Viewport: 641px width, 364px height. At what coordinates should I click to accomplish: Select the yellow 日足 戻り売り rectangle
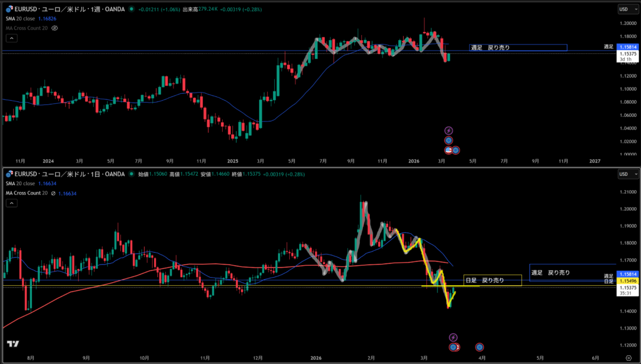click(492, 280)
